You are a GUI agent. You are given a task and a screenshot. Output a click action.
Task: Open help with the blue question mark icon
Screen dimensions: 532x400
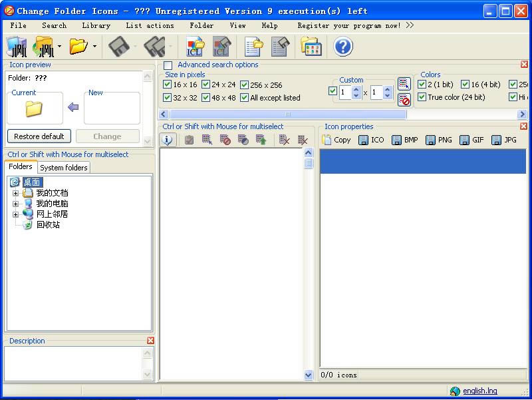click(x=343, y=47)
